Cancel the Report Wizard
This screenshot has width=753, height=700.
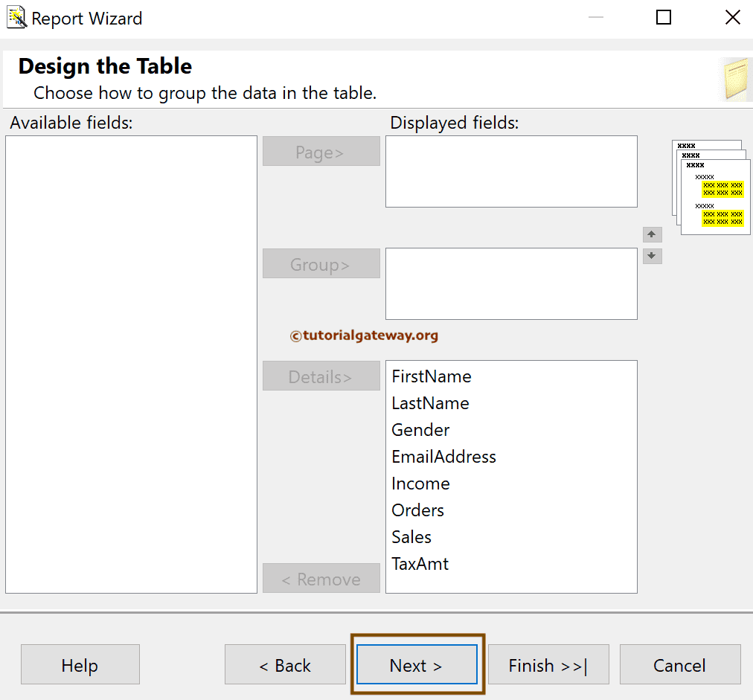(x=679, y=664)
